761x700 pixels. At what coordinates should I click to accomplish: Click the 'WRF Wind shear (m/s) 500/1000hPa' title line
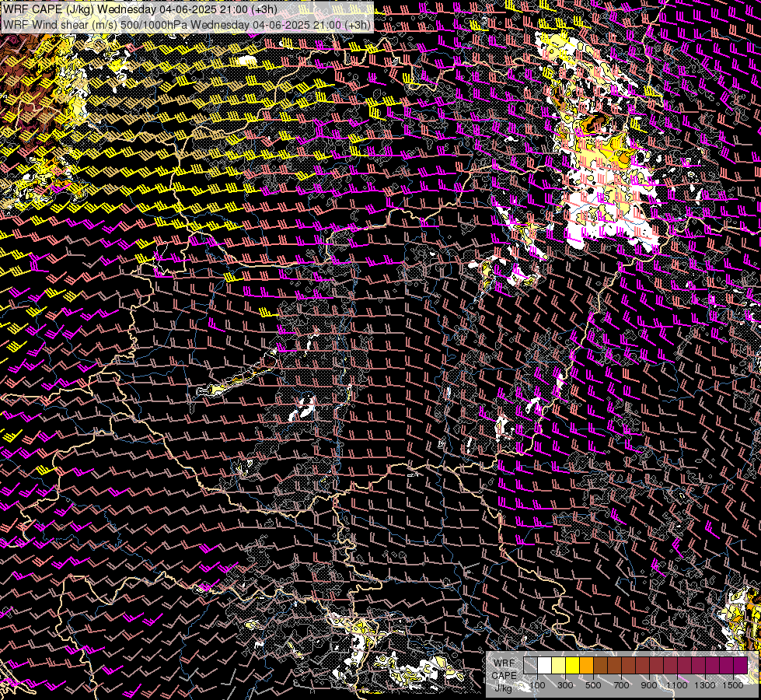click(187, 24)
